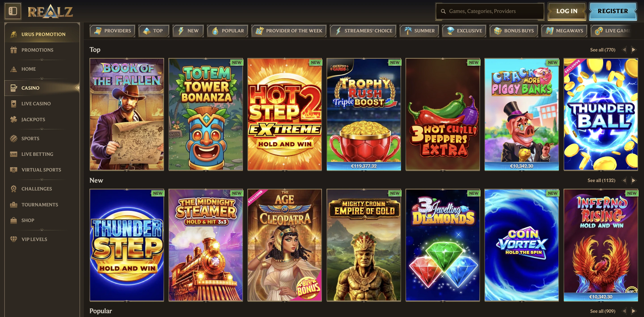The width and height of the screenshot is (644, 317).
Task: Show previous games in Top carousel
Action: [x=624, y=50]
